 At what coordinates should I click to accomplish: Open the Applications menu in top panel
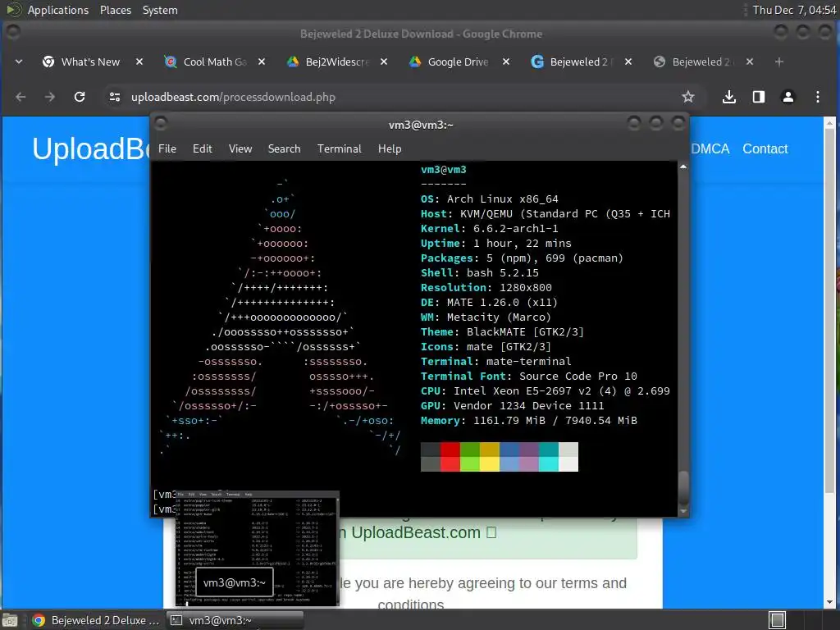pyautogui.click(x=58, y=10)
